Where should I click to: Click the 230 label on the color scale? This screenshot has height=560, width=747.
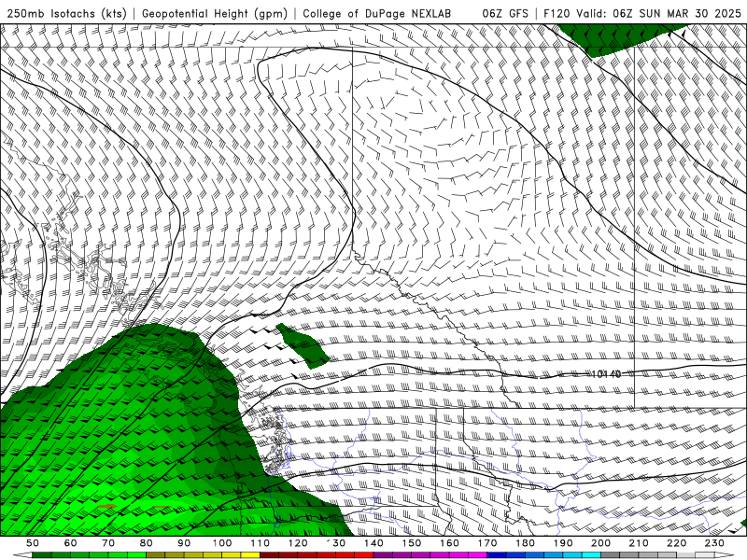715,543
